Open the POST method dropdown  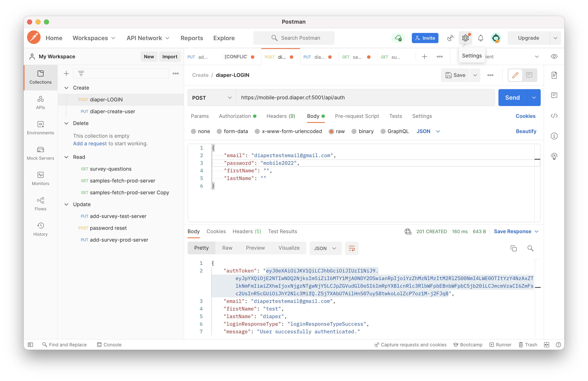(212, 98)
